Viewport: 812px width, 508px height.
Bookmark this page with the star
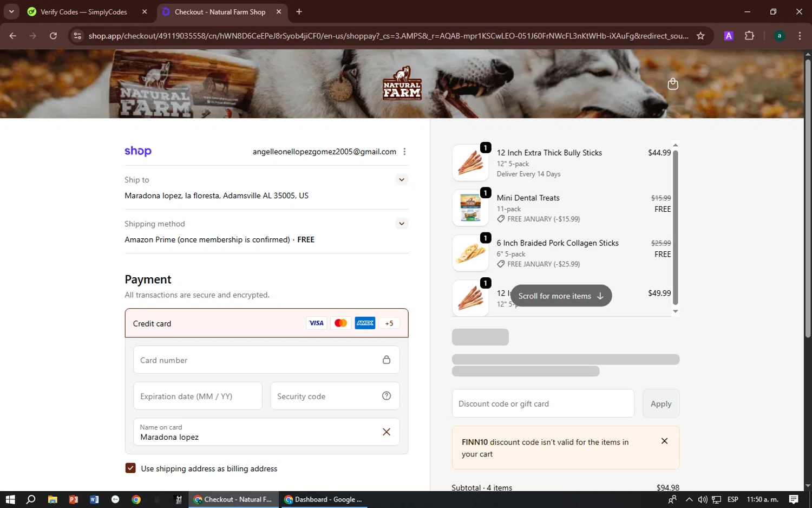click(700, 36)
